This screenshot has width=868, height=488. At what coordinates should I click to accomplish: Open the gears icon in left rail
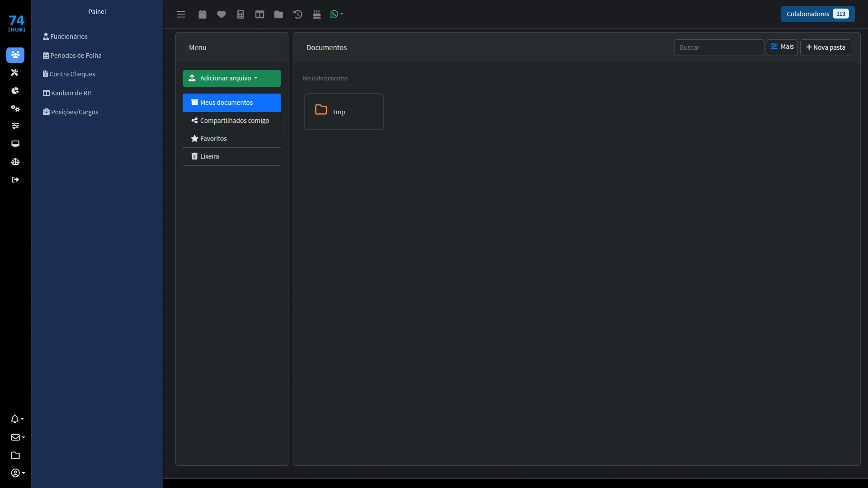coord(15,108)
